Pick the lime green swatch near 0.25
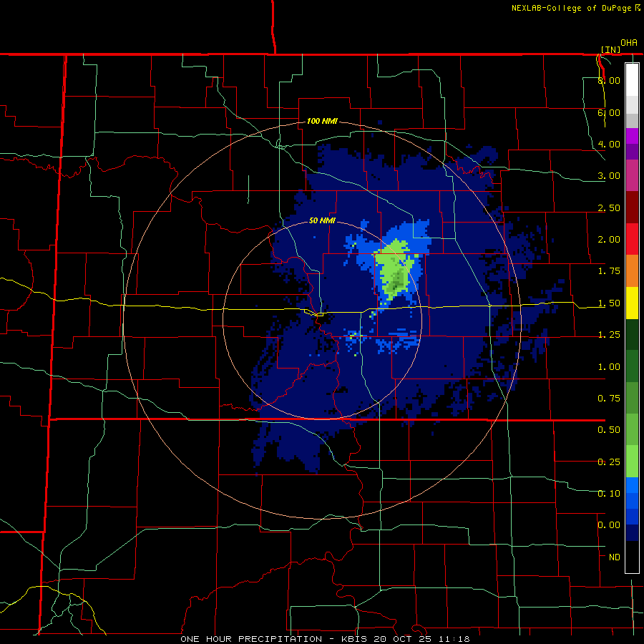 [x=632, y=462]
